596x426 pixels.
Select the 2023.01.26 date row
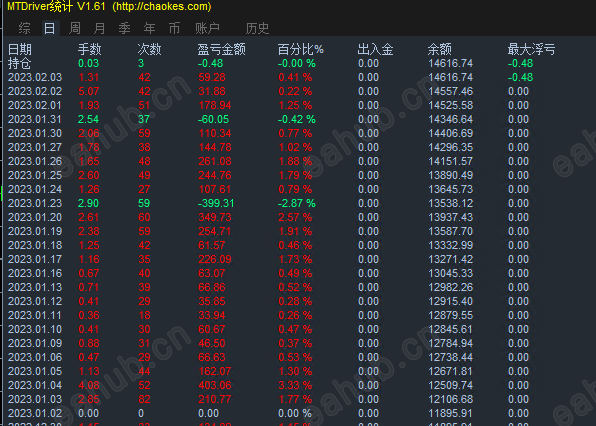[x=35, y=162]
